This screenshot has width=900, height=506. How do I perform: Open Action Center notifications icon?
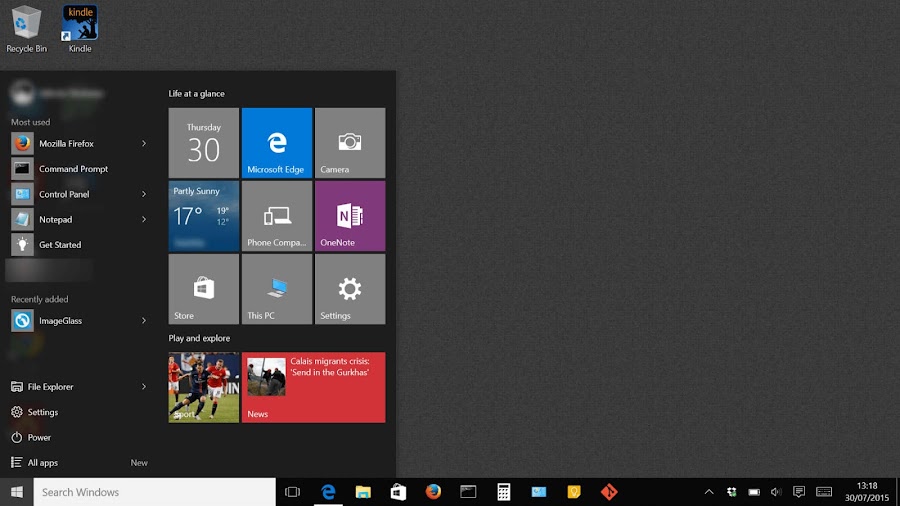(798, 492)
